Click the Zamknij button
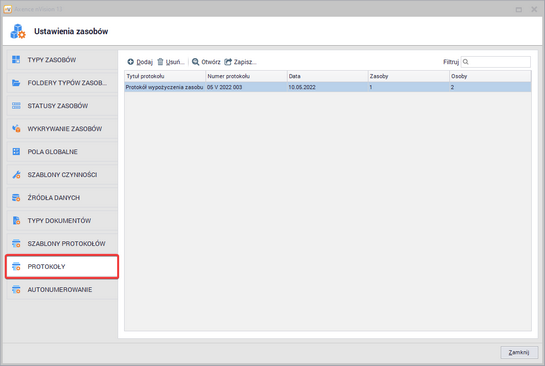 (x=519, y=352)
